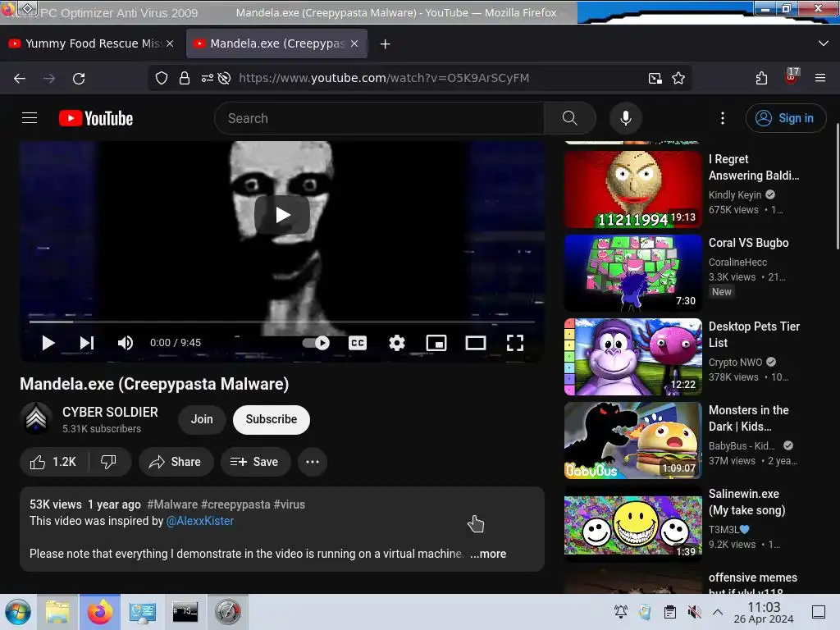Screen dimensions: 840x630
Task: Open the CYBER SOLDIER channel name link
Action: tap(111, 412)
